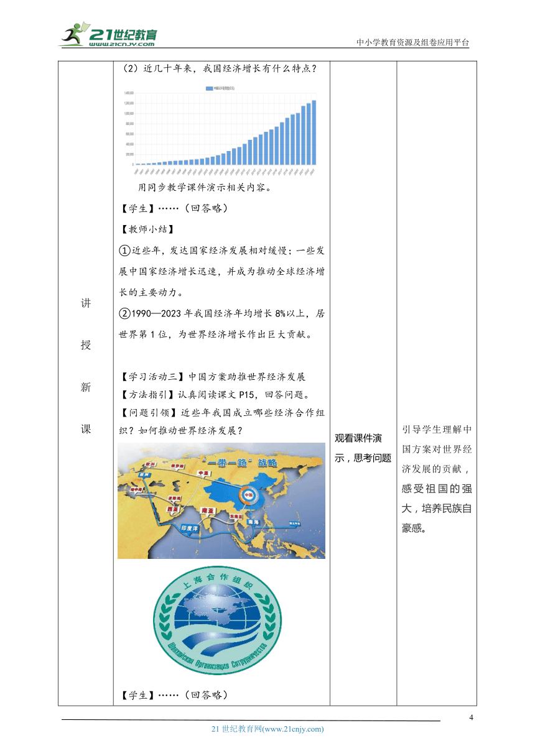Viewport: 535px width, 756px height.
Task: Click the bar chart legend label
Action: [x=220, y=88]
